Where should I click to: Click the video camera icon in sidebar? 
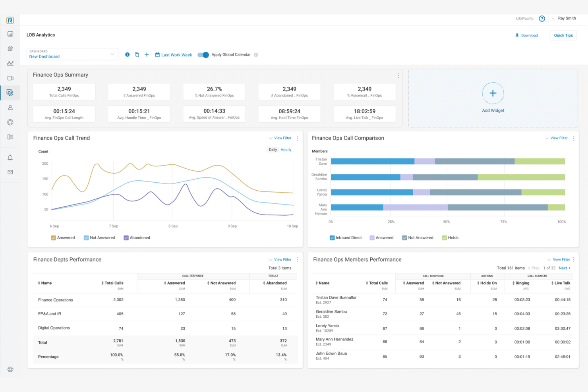coord(10,78)
